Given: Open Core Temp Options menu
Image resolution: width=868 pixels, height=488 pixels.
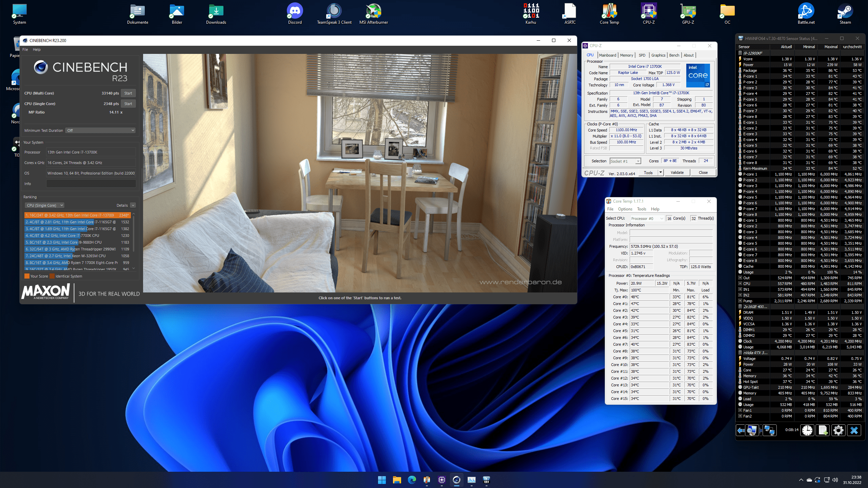Looking at the screenshot, I should 625,209.
